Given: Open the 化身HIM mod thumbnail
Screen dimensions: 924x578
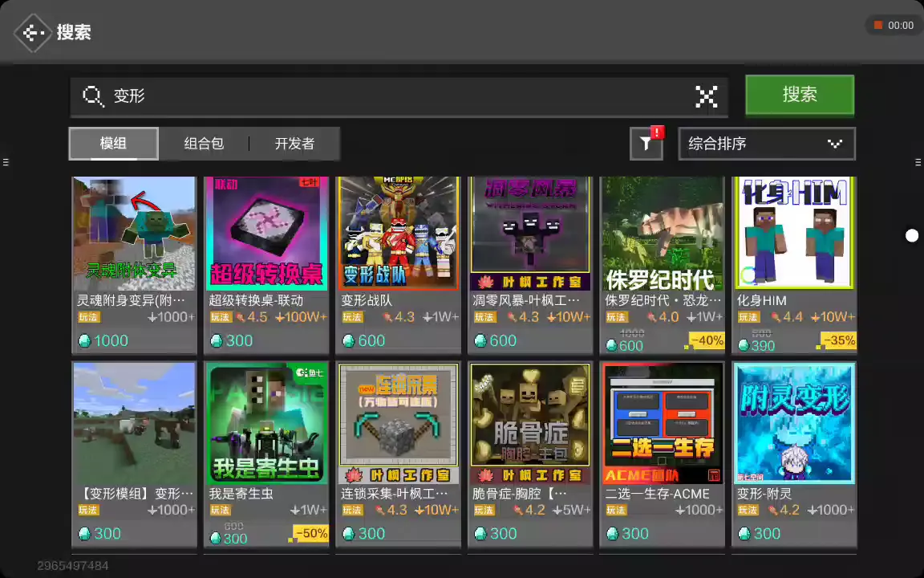Looking at the screenshot, I should tap(794, 233).
